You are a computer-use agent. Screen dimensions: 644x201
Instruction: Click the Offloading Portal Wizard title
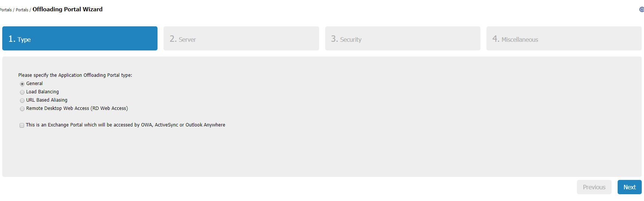tap(67, 9)
